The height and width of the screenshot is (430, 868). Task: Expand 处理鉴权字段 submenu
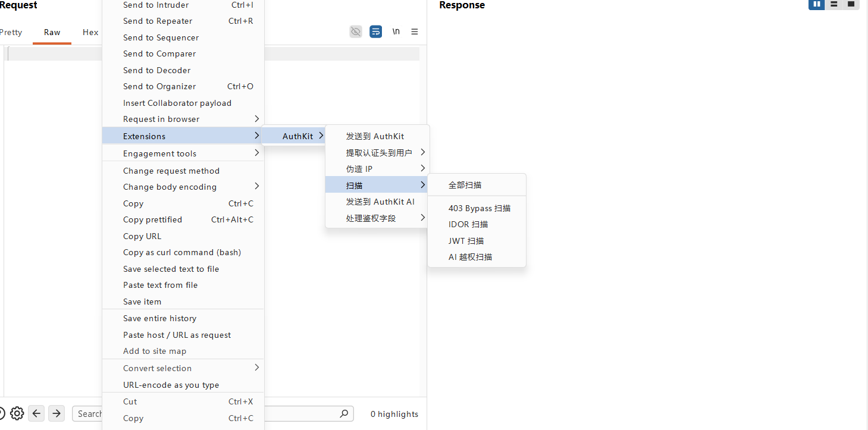[x=377, y=218]
